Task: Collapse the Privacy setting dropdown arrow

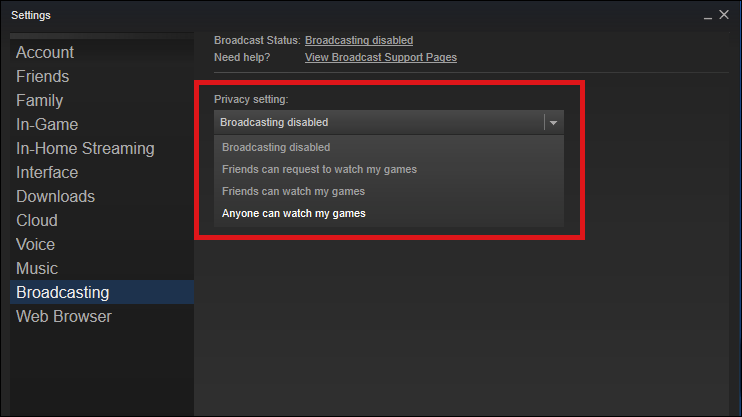Action: (553, 123)
